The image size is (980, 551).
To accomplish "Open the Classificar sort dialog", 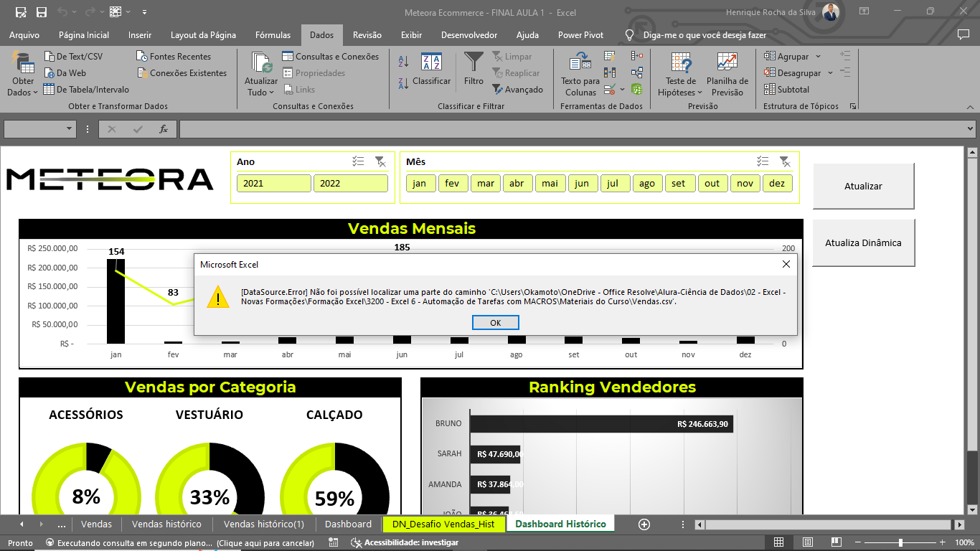I will (431, 70).
